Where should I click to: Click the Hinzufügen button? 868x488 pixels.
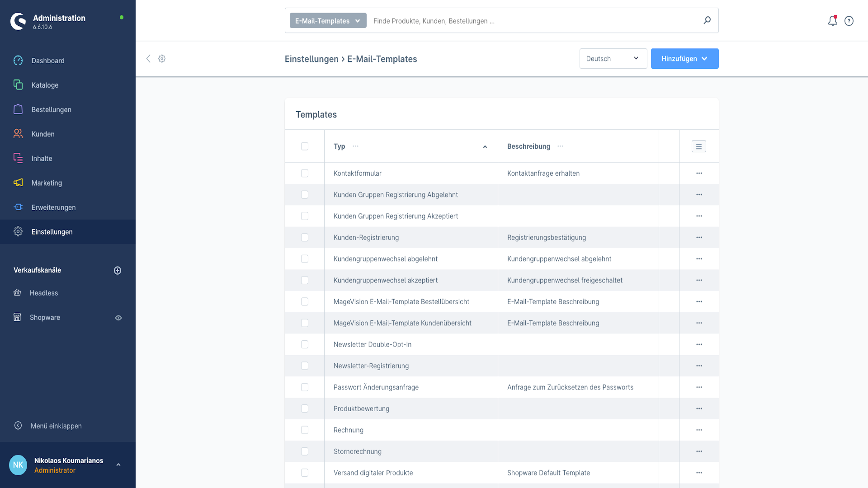(684, 59)
